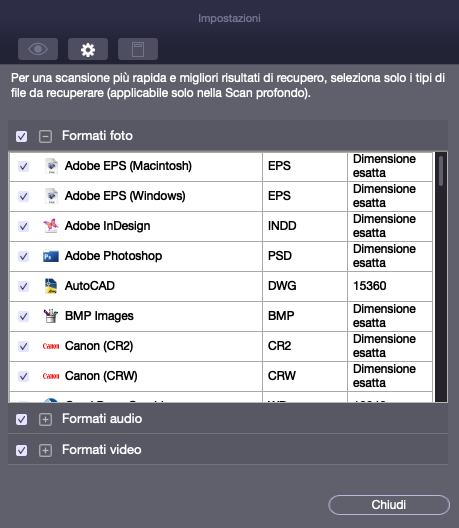Select the Canon (CR2) row name
This screenshot has height=528, width=459.
click(99, 346)
